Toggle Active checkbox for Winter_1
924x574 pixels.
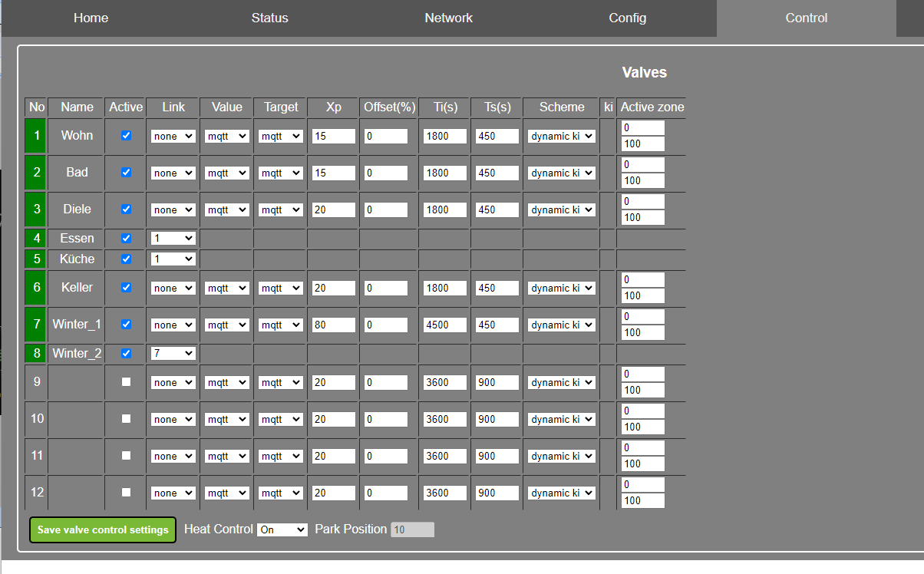tap(126, 324)
